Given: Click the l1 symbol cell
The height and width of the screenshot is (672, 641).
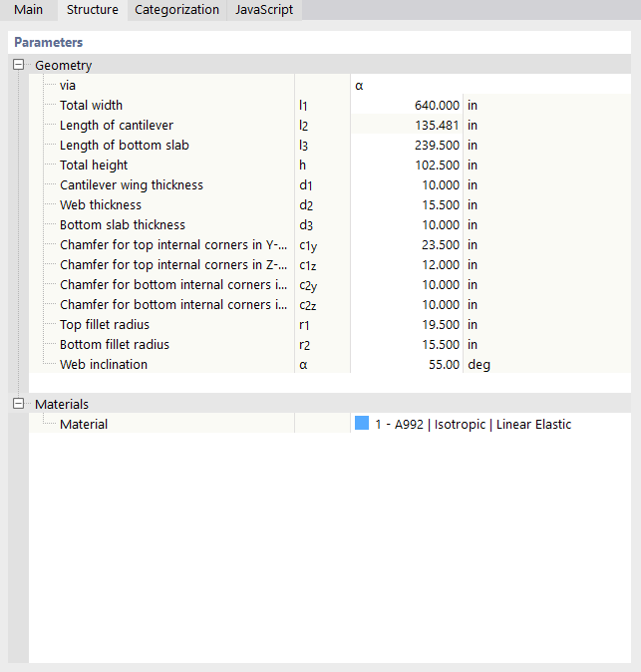Looking at the screenshot, I should pyautogui.click(x=322, y=105).
